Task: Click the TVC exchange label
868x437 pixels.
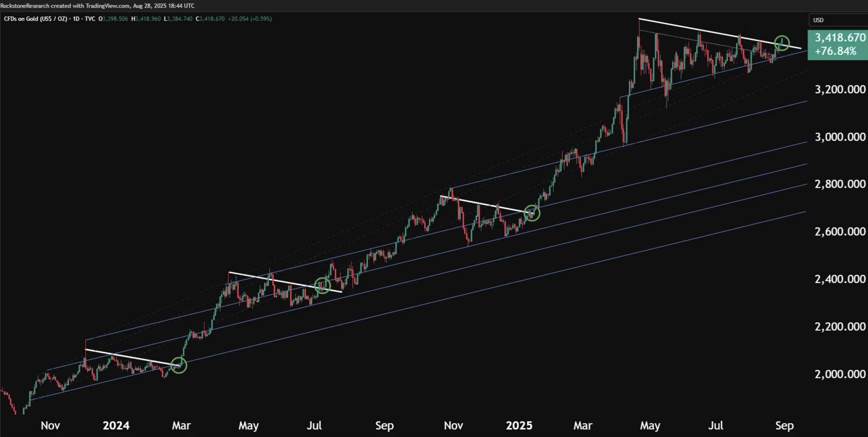Action: tap(90, 19)
